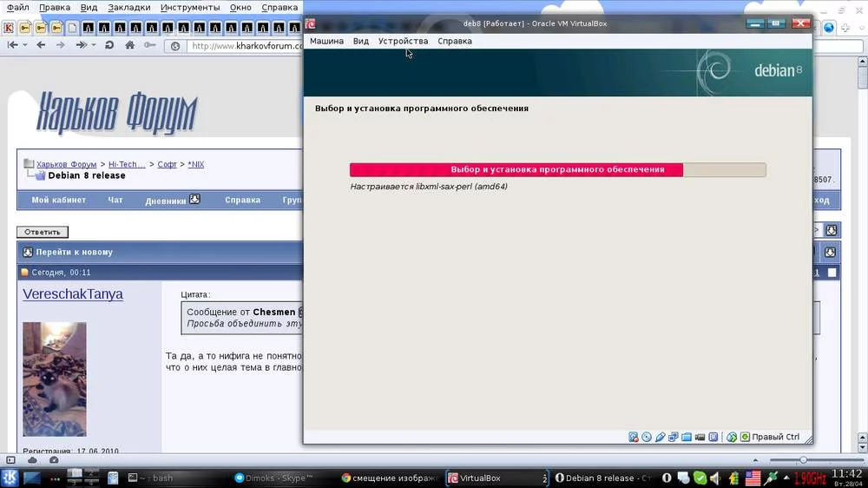
Task: Click the VirtualBox hard disk activity icon
Action: point(634,437)
